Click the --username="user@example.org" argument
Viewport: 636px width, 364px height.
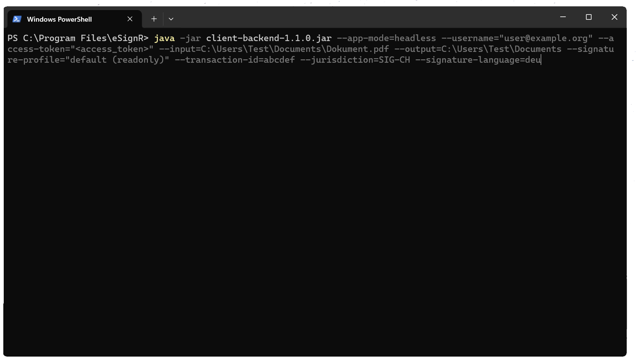pos(517,38)
